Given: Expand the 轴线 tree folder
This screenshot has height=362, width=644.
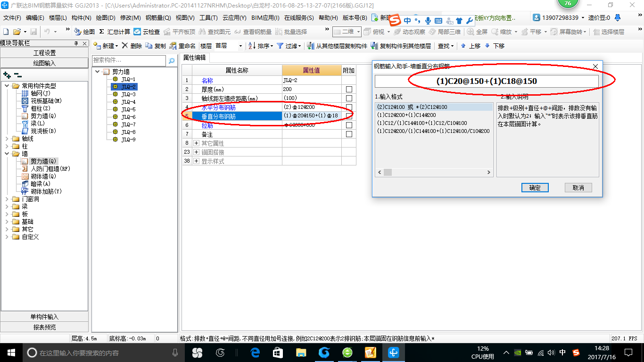Looking at the screenshot, I should [7, 139].
